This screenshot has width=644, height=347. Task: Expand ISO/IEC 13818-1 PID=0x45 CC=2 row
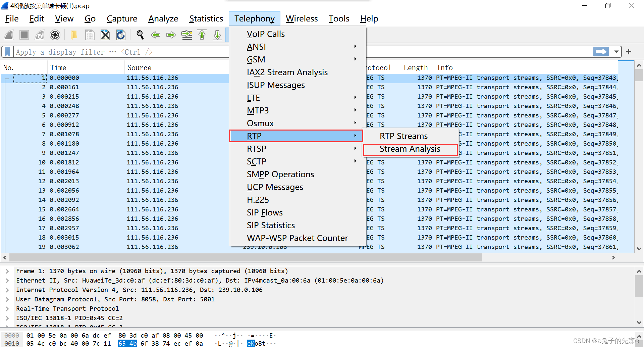7,318
